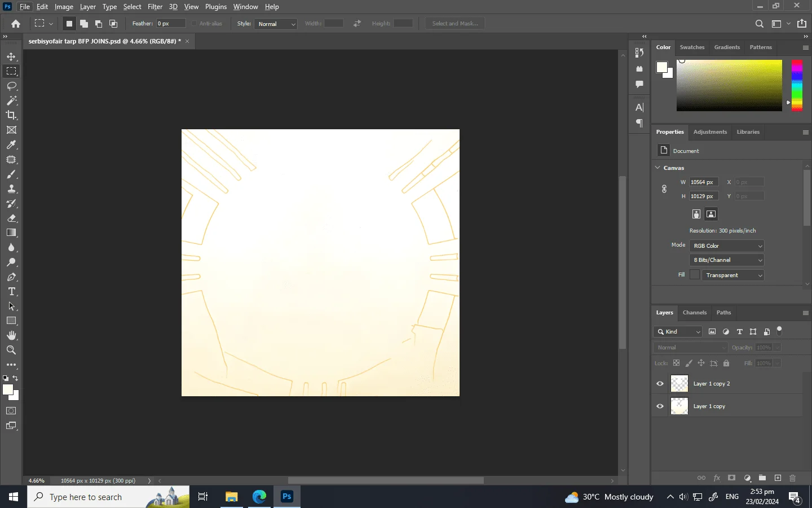Click the Feather input field

tap(171, 24)
